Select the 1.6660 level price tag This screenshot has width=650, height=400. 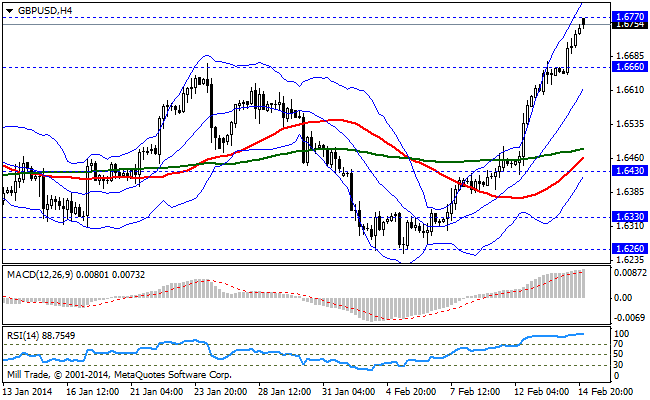click(630, 67)
